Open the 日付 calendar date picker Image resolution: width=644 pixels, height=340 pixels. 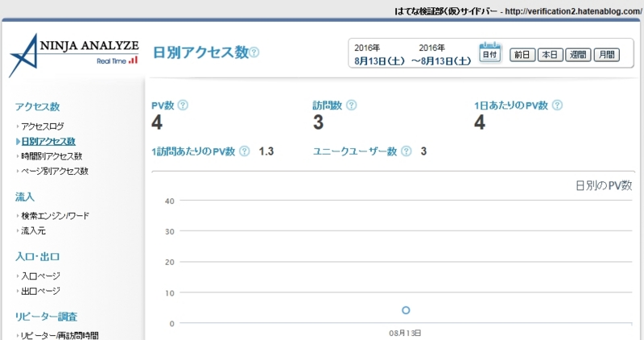coord(489,52)
